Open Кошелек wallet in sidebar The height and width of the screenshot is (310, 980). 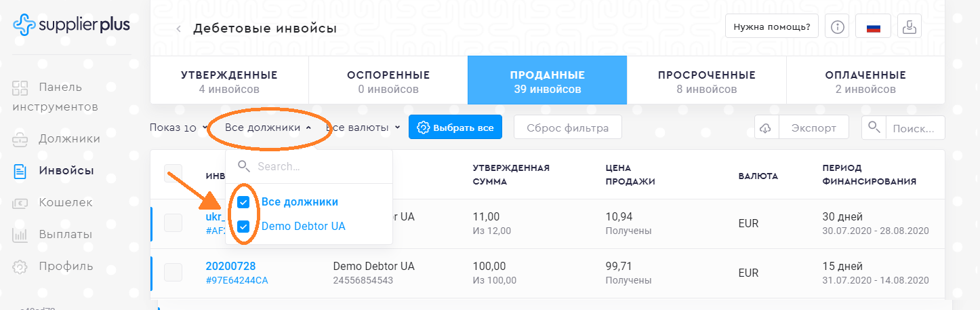coord(65,202)
